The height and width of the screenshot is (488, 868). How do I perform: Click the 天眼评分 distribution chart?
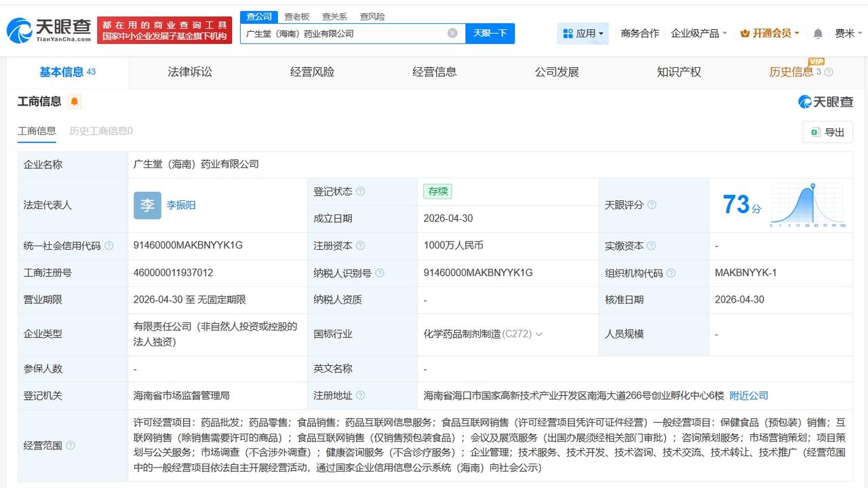[808, 205]
